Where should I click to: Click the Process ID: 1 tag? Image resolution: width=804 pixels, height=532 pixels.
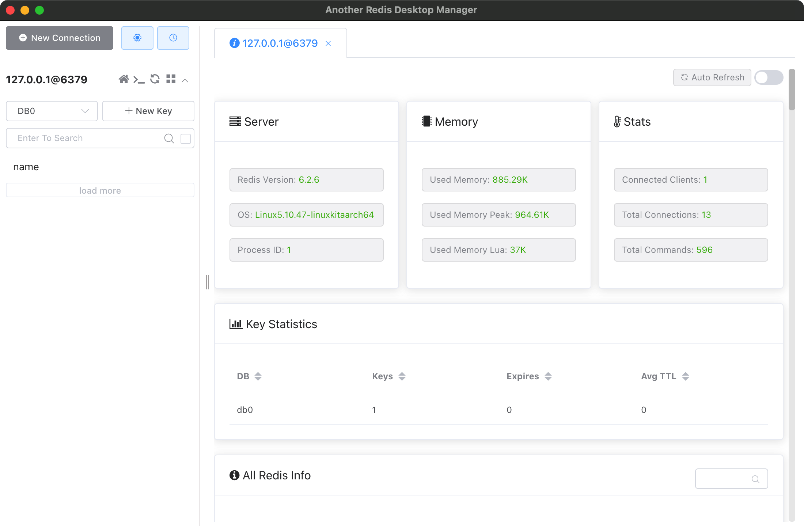pos(306,250)
